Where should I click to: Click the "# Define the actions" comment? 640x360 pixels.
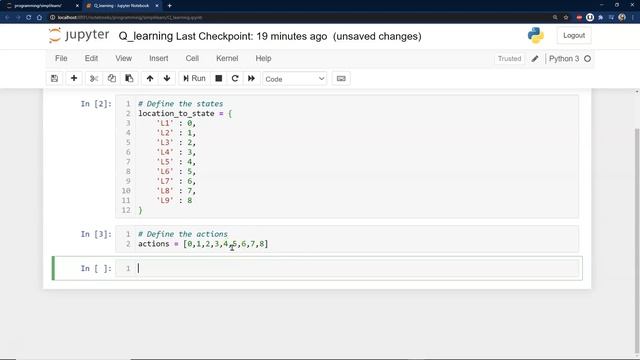[x=183, y=234]
